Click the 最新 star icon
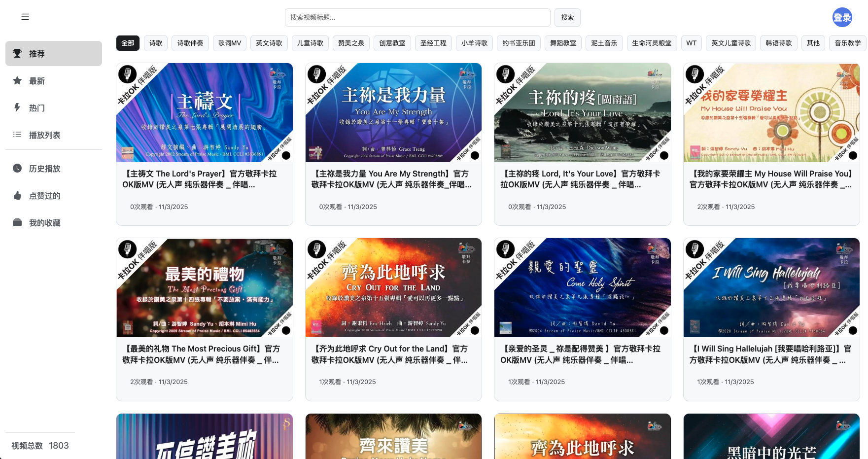 pos(17,80)
